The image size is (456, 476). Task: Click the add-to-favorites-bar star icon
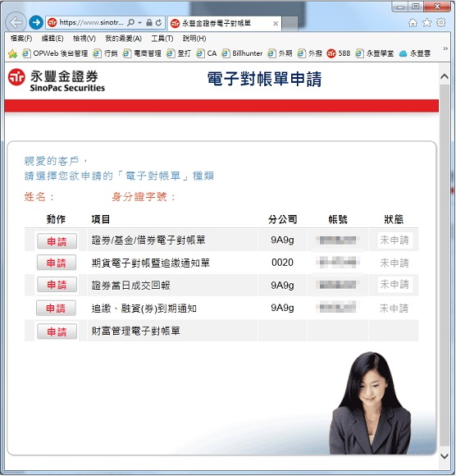pyautogui.click(x=12, y=53)
